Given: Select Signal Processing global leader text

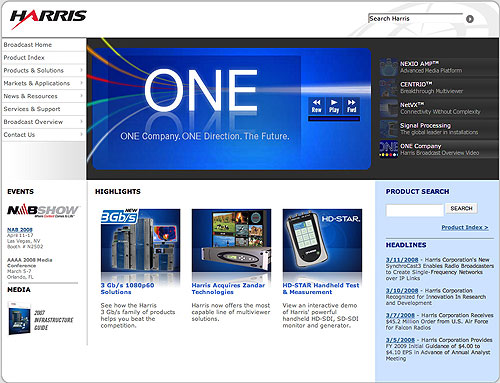Looking at the screenshot, I should tap(439, 129).
